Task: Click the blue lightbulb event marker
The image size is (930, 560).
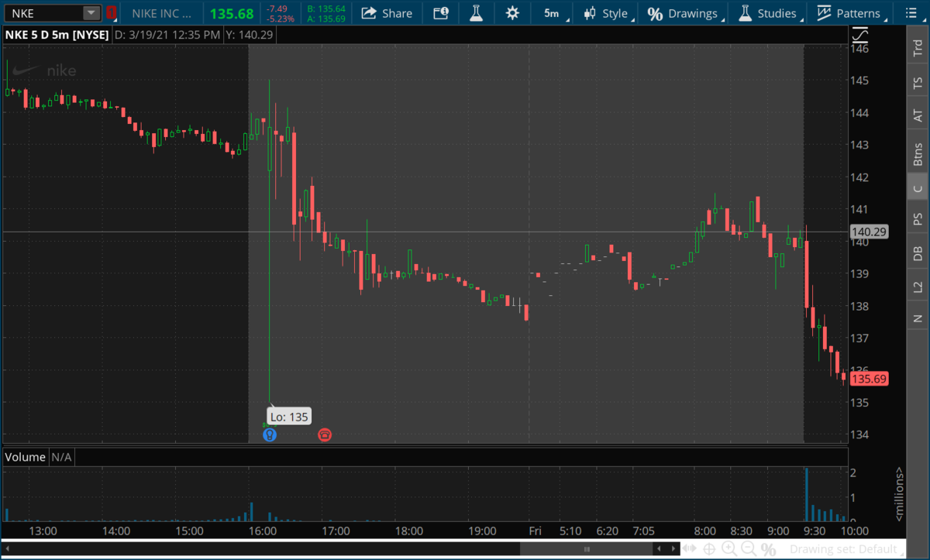Action: [269, 435]
